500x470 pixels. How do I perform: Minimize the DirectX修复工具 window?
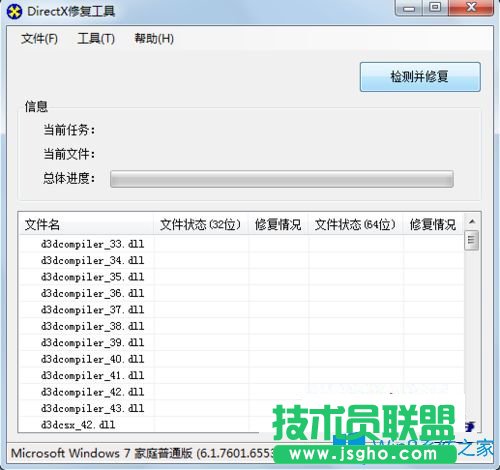coord(409,8)
